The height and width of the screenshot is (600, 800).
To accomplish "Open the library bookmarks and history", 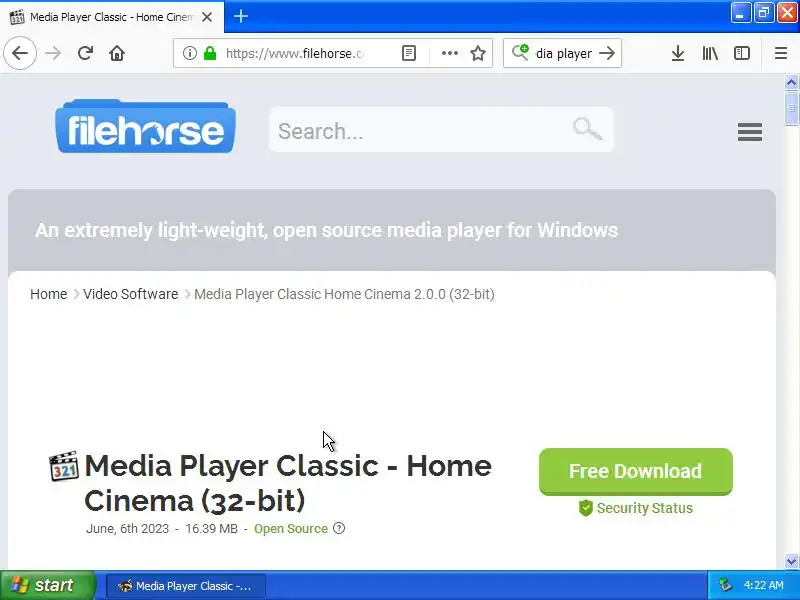I will point(710,53).
